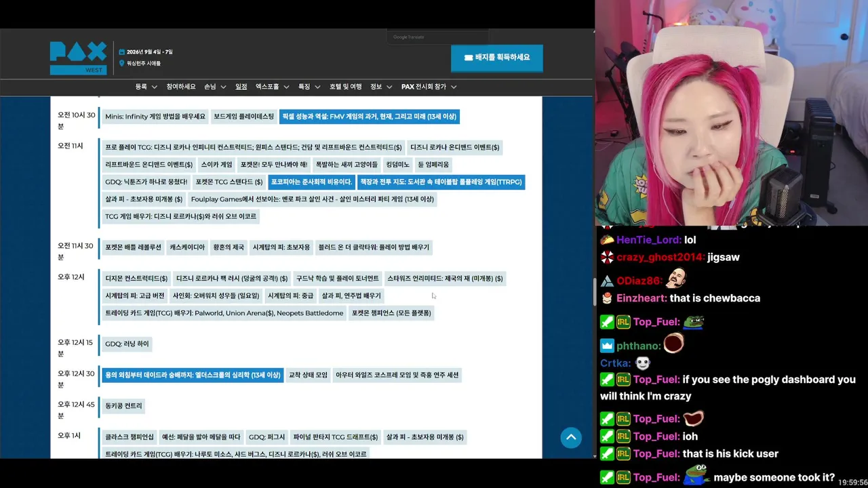Open the 폭발하는 새끼 고양이들 event

[347, 165]
